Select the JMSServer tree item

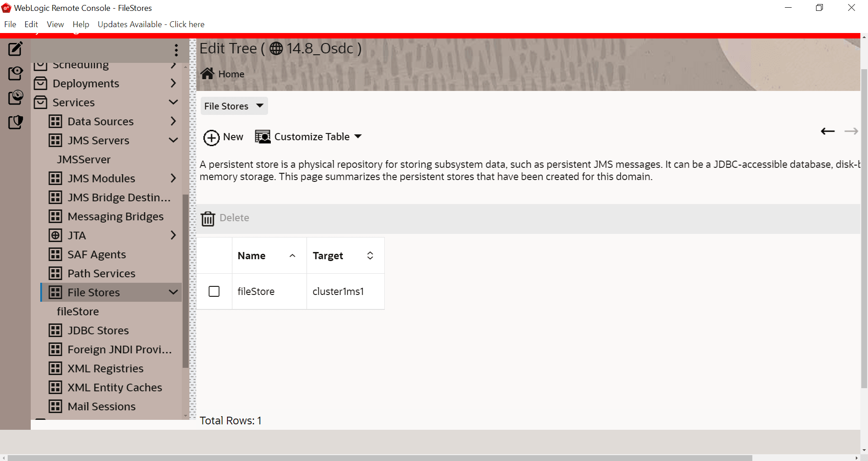(84, 159)
